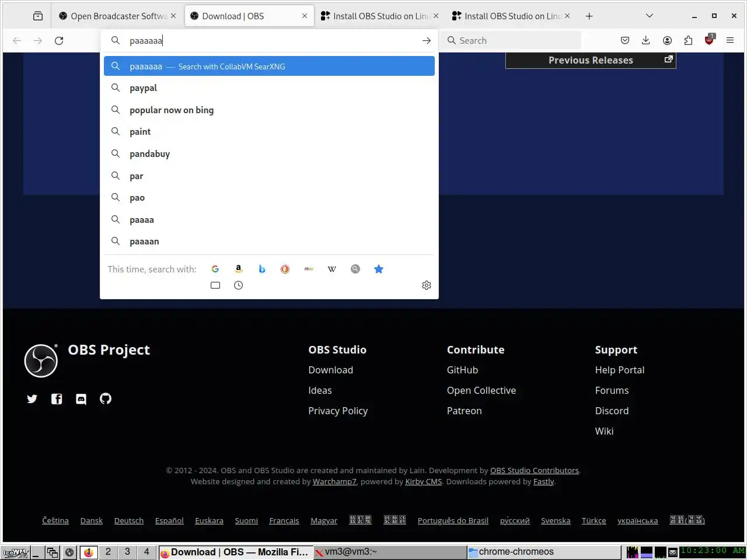The height and width of the screenshot is (560, 747).
Task: Open the footer GitHub text link
Action: tap(462, 370)
